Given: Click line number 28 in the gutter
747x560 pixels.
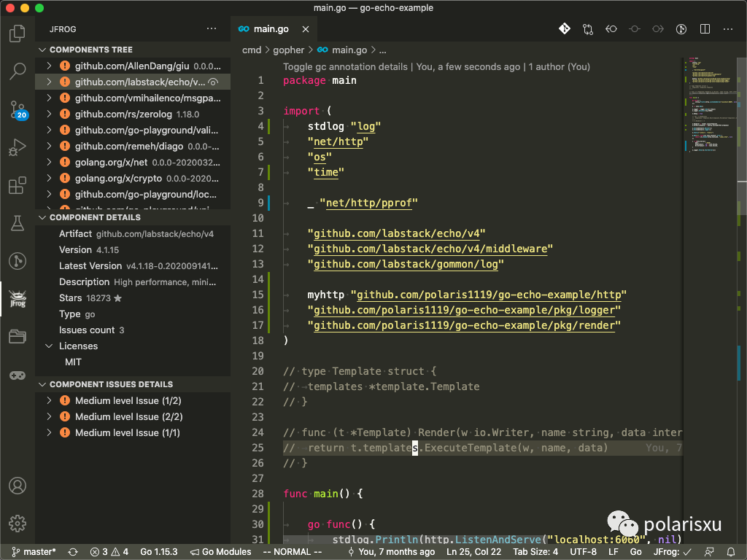Looking at the screenshot, I should pos(258,494).
